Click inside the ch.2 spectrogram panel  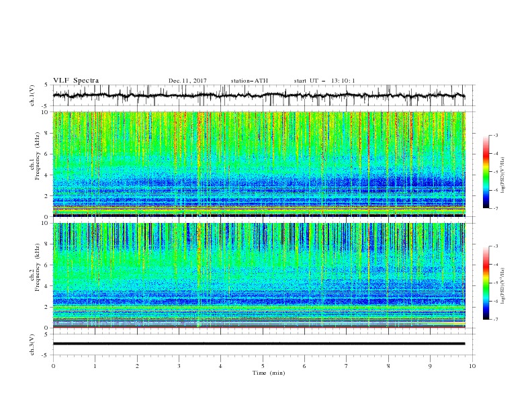click(259, 275)
